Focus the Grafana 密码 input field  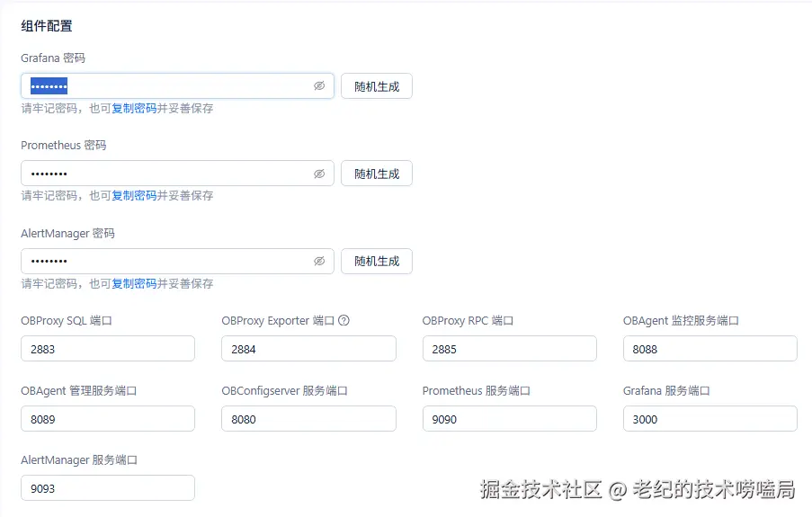click(x=177, y=86)
